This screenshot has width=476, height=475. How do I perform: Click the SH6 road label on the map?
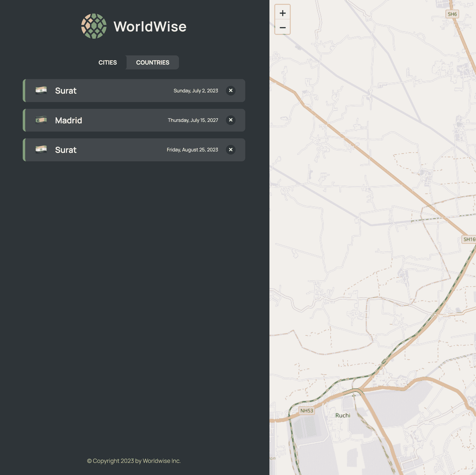[452, 14]
